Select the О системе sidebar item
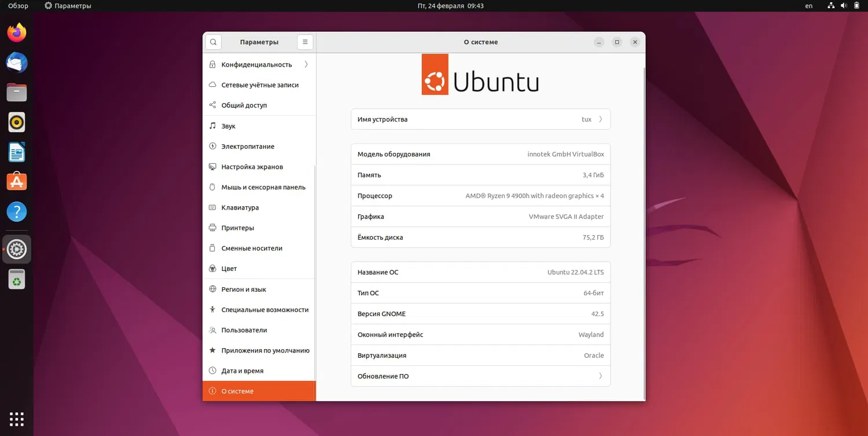 259,391
